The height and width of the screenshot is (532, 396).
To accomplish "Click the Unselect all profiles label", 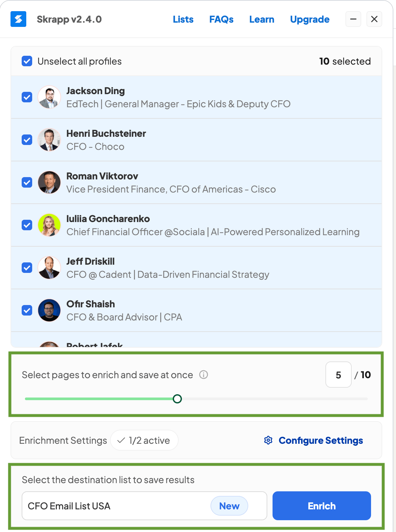I will click(79, 61).
